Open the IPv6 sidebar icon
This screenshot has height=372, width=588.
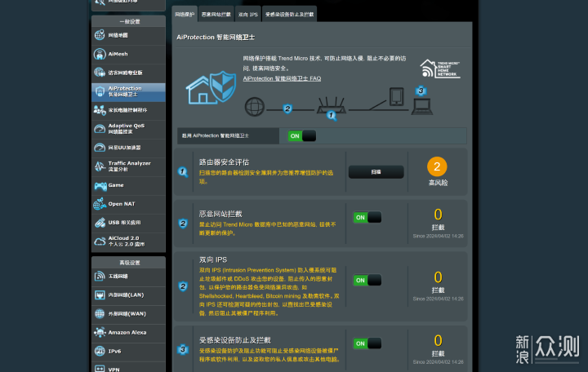[x=100, y=351]
